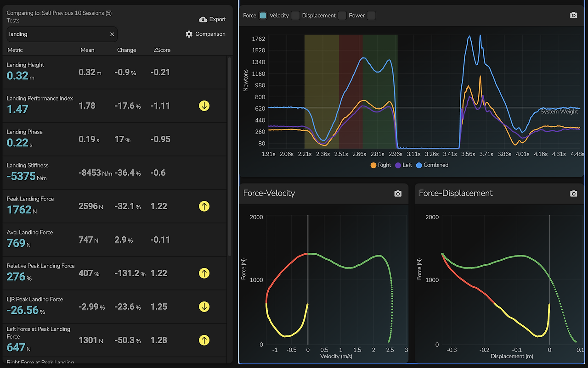Take snapshot of Force-Displacement chart

pyautogui.click(x=573, y=194)
